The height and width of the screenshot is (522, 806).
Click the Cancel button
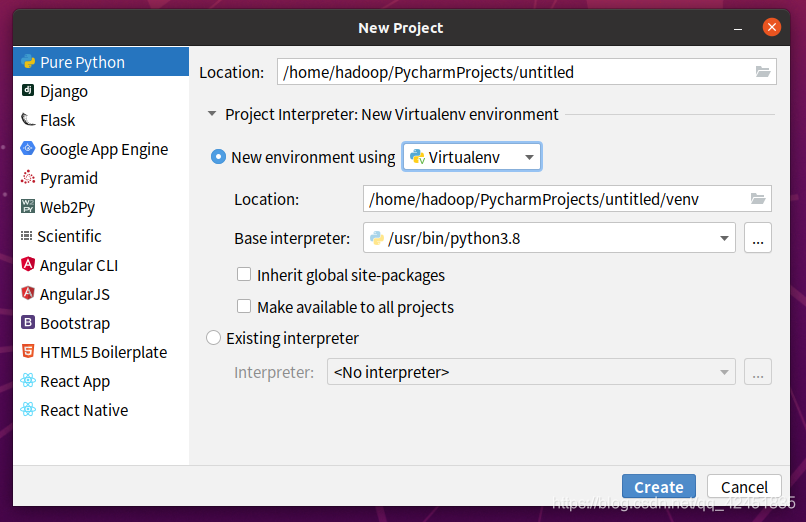coord(744,487)
